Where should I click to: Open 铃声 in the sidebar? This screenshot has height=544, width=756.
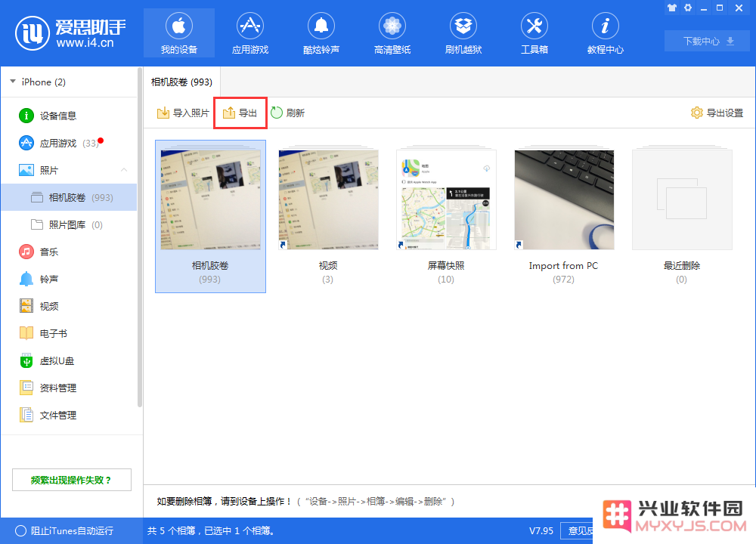[69, 279]
